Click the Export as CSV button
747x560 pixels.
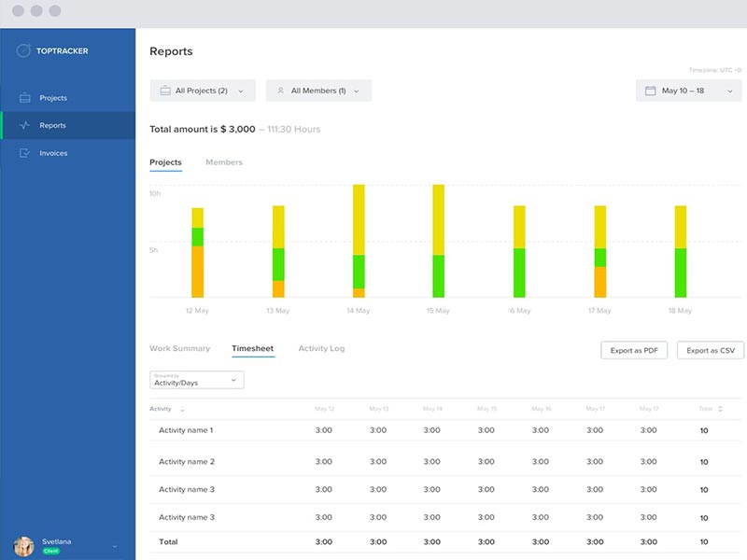point(710,350)
